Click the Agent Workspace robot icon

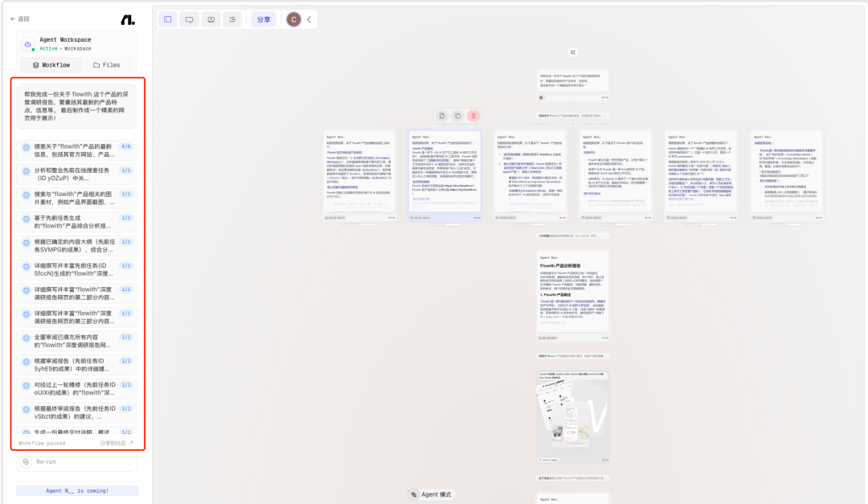click(x=28, y=44)
